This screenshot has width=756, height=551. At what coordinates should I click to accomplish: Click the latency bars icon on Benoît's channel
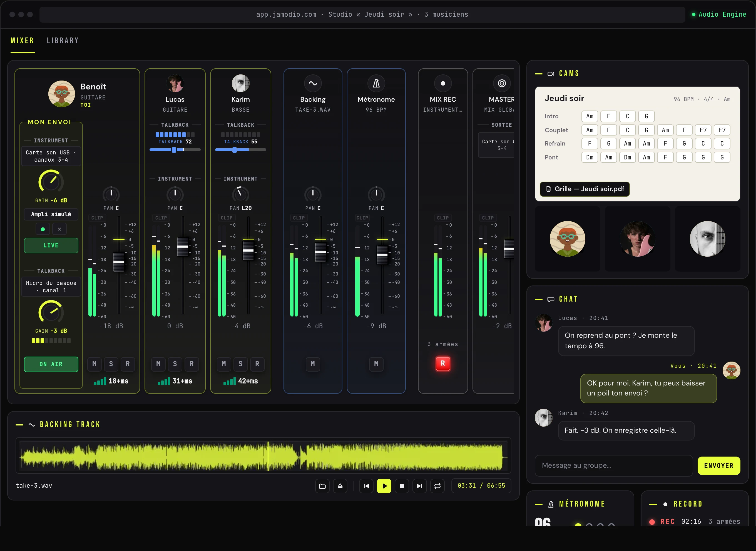coord(100,381)
